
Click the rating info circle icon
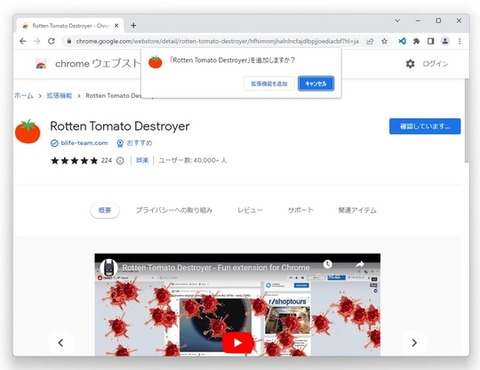click(x=120, y=161)
